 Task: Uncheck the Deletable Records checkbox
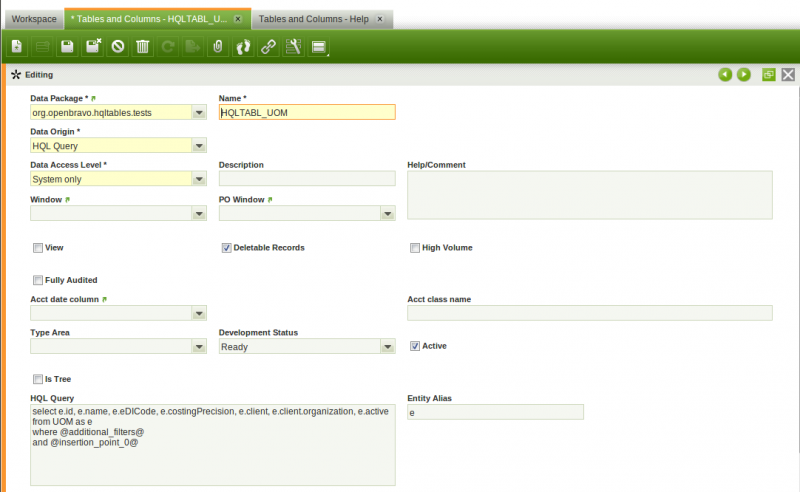click(226, 248)
